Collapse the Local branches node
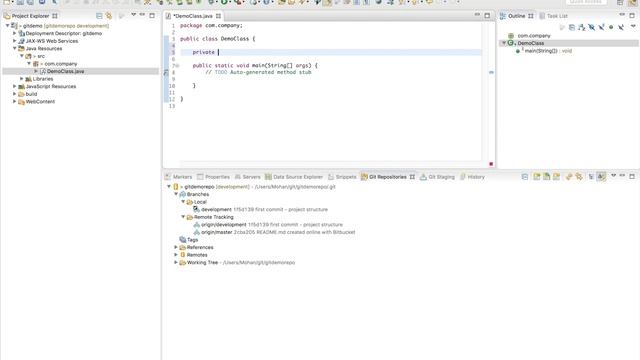 click(183, 202)
